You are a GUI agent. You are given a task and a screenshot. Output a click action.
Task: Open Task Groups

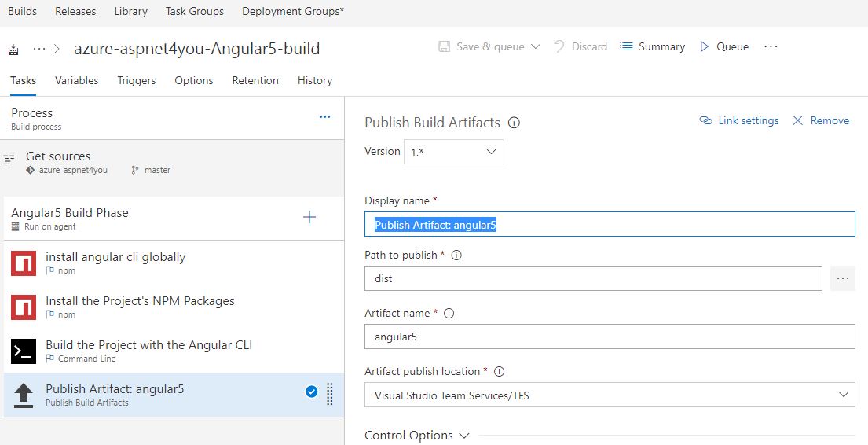pos(194,11)
